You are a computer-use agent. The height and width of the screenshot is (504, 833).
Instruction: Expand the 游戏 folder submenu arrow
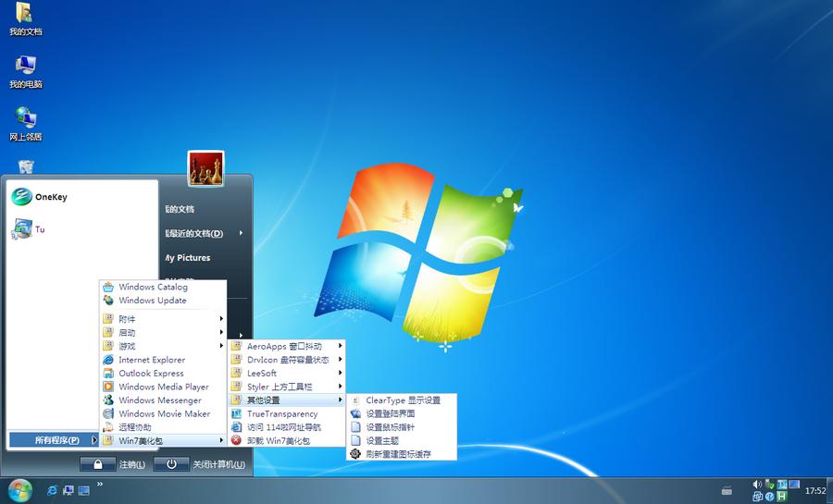click(x=221, y=346)
